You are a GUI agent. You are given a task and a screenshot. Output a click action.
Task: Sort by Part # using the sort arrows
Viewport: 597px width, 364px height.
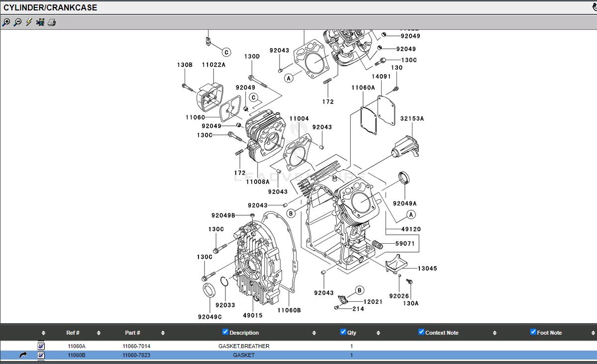point(163,333)
